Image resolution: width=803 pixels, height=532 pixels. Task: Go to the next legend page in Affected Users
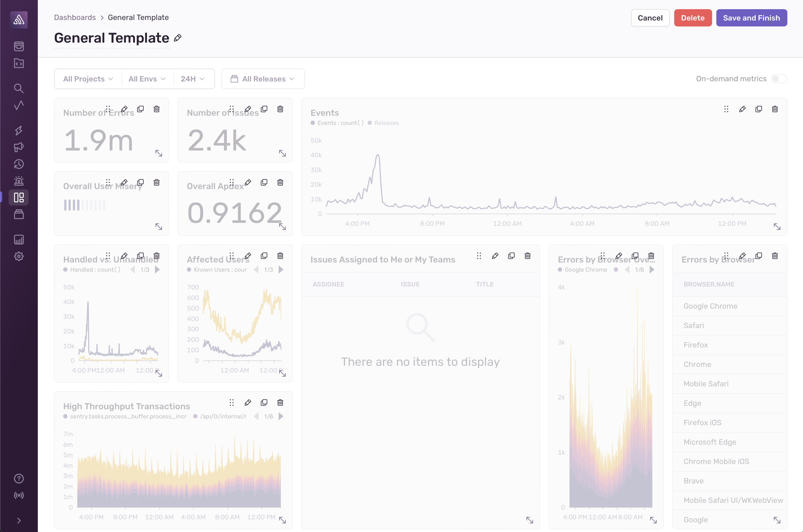coord(281,270)
